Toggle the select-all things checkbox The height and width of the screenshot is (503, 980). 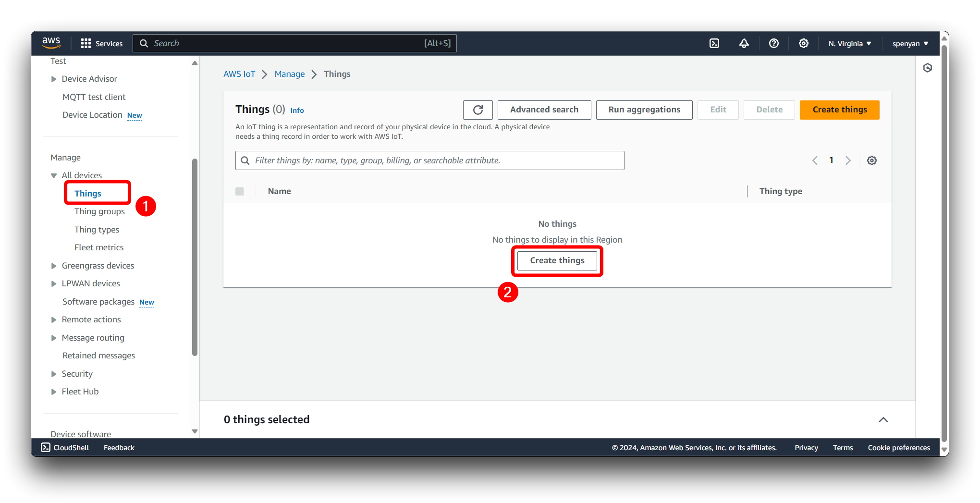pyautogui.click(x=240, y=191)
